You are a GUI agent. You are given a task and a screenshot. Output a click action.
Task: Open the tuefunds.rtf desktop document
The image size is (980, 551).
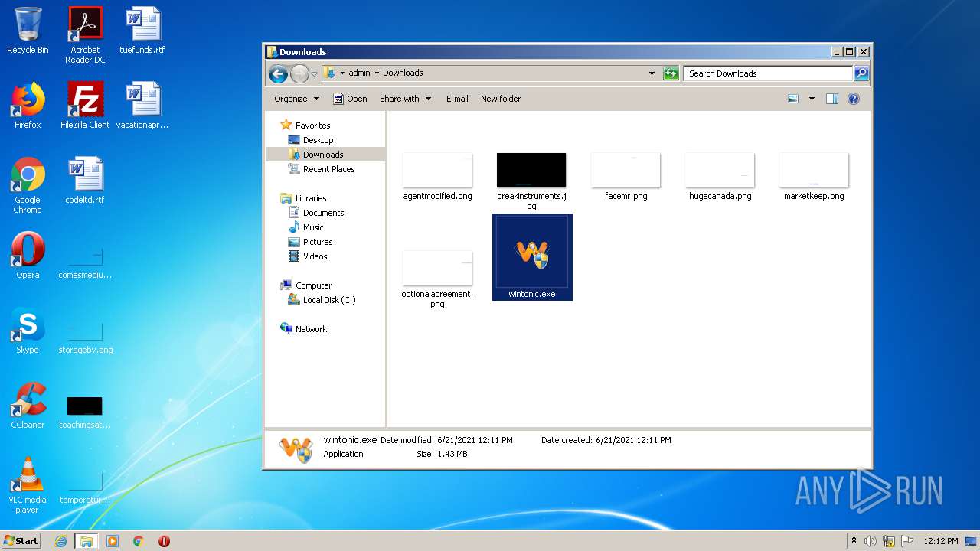tap(142, 31)
